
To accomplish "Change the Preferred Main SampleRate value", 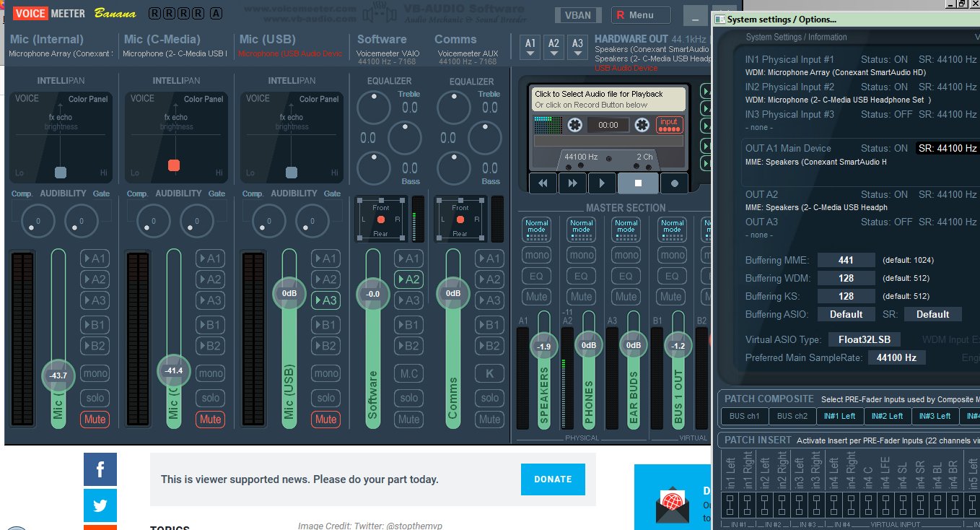I will tap(896, 357).
